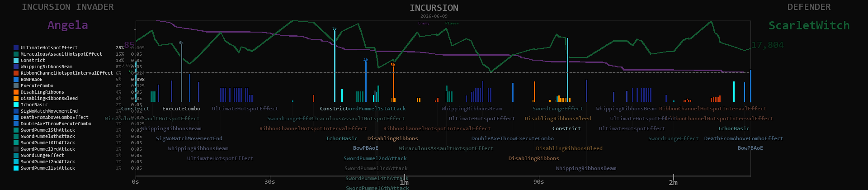Select the RibbonChannelHotspotIntervalEffect legend swatch
Viewport: 868px width, 190px height.
(16, 73)
